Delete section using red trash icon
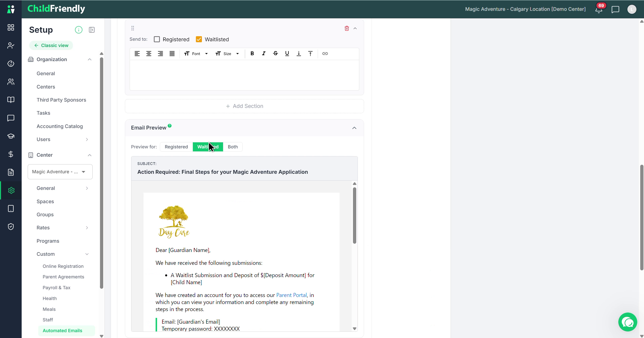The height and width of the screenshot is (338, 644). [x=347, y=28]
